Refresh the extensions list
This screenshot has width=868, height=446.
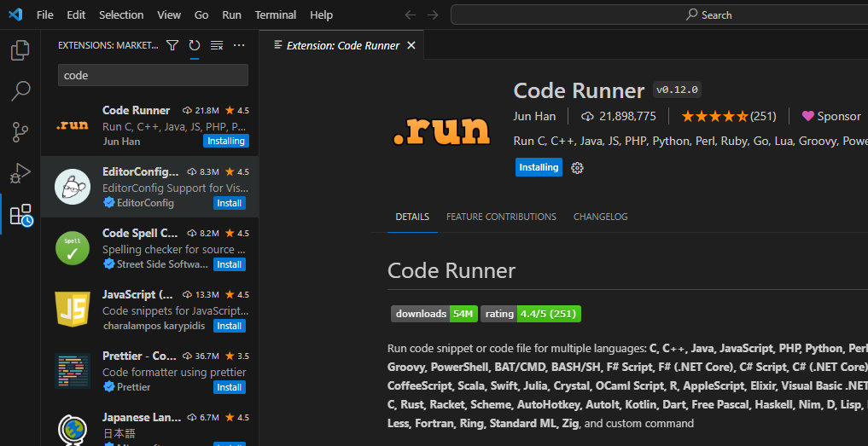point(195,45)
